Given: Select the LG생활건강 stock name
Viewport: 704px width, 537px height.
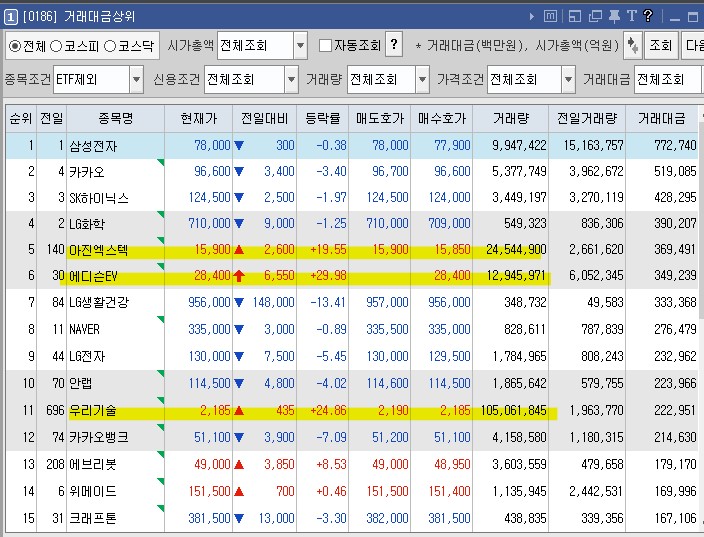Looking at the screenshot, I should (x=99, y=302).
